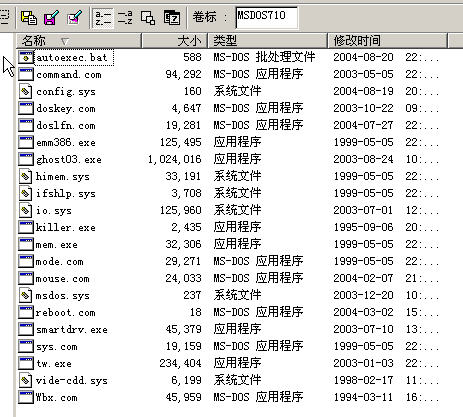This screenshot has height=417, width=463.
Task: Sort by the 大小 column header
Action: [x=175, y=41]
